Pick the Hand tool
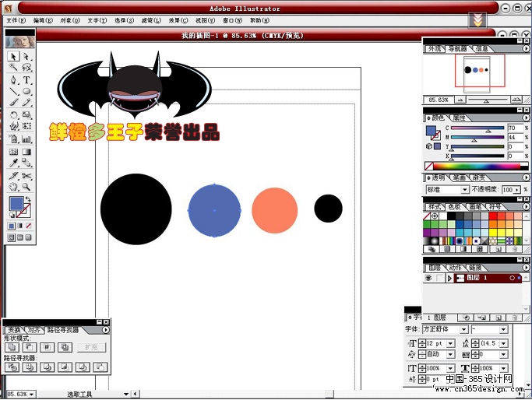 click(x=13, y=187)
